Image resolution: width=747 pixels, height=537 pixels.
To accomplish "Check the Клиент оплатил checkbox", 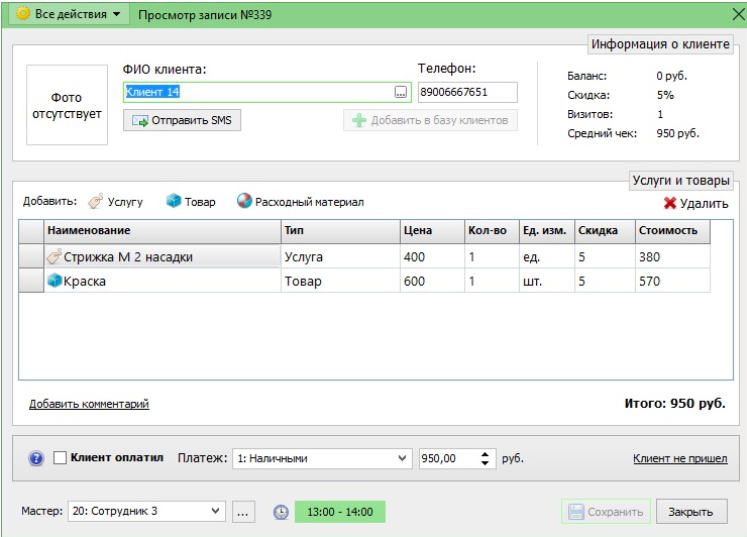I will pos(60,458).
